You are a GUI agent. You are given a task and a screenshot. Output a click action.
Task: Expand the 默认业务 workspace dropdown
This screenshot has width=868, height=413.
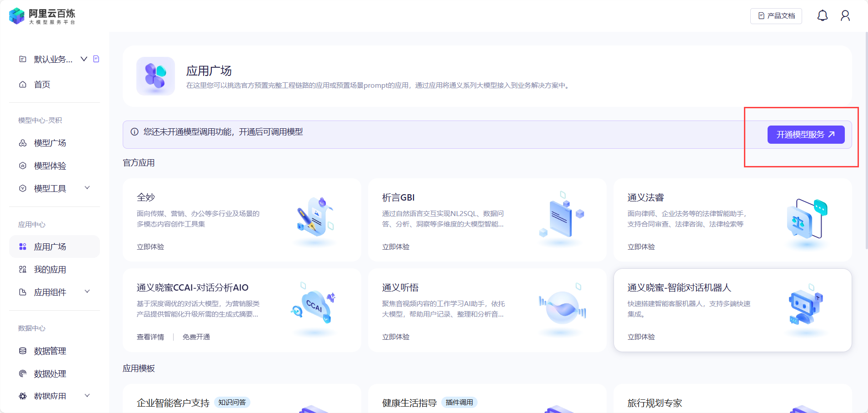tap(84, 59)
